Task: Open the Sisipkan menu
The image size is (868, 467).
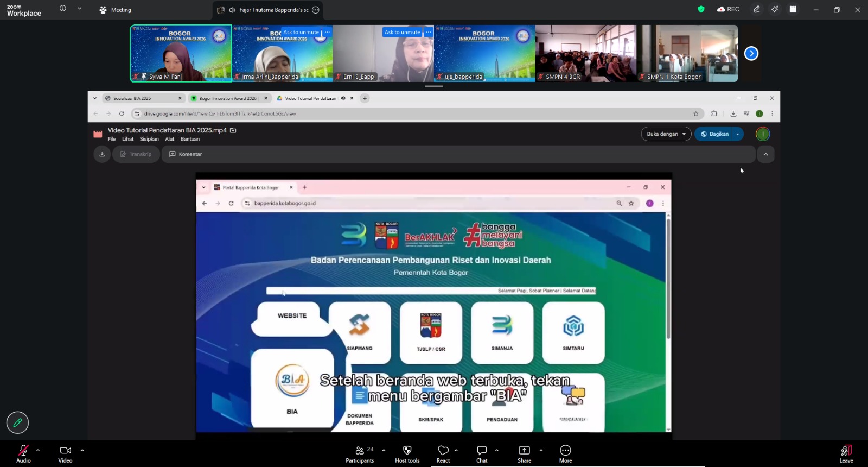Action: click(149, 139)
